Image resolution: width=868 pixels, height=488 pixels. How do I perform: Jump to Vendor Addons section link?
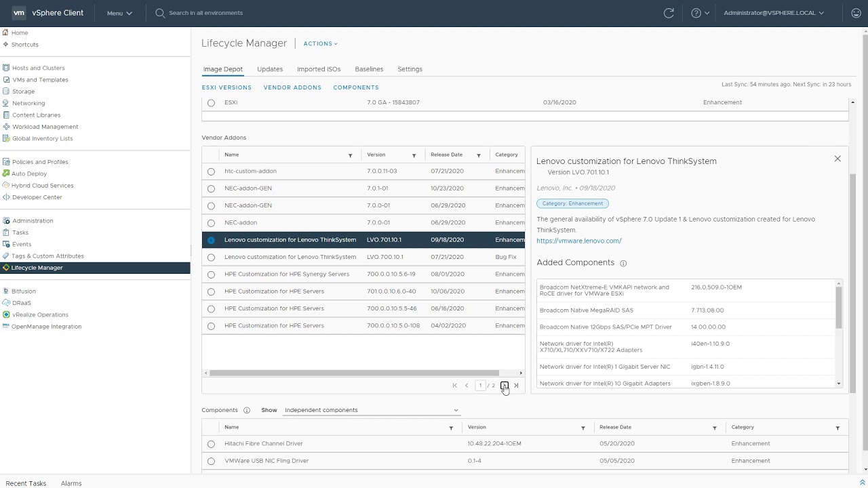[x=292, y=87]
